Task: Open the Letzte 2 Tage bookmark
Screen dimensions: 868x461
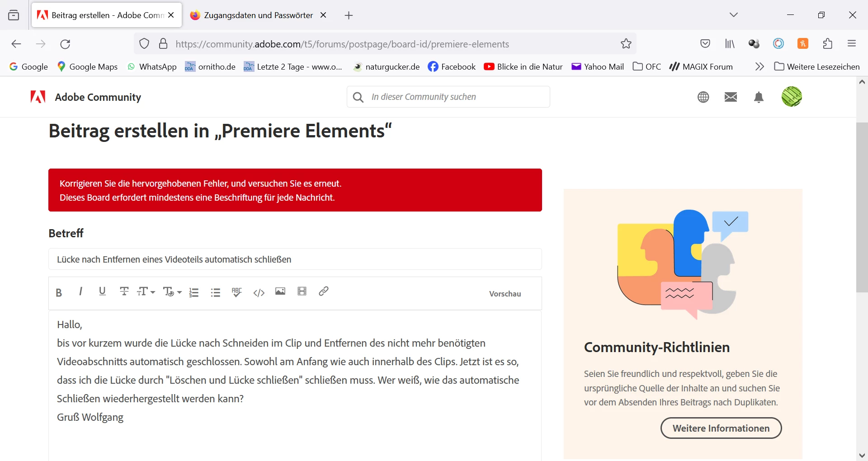Action: (293, 67)
